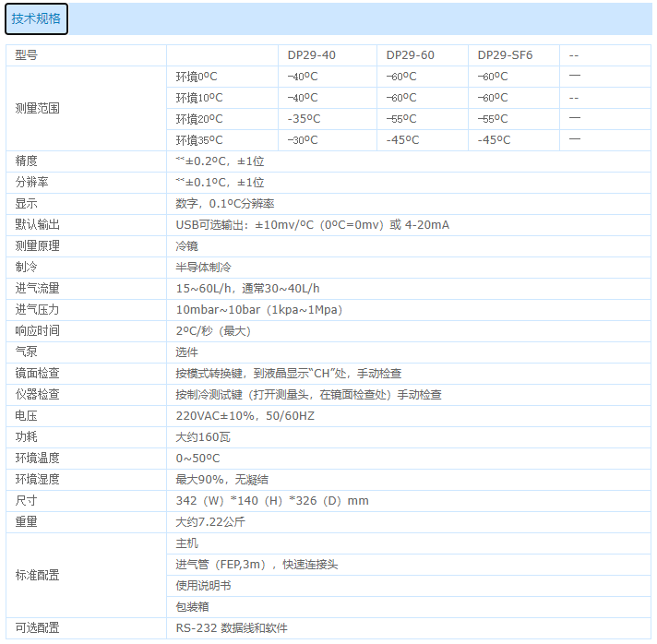Select the 使用说明书 standard configuration item
Viewport: 657px width, 644px height.
pyautogui.click(x=203, y=586)
